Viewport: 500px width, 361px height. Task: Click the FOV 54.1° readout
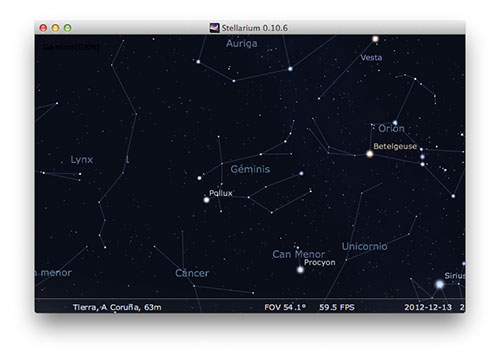pos(285,307)
